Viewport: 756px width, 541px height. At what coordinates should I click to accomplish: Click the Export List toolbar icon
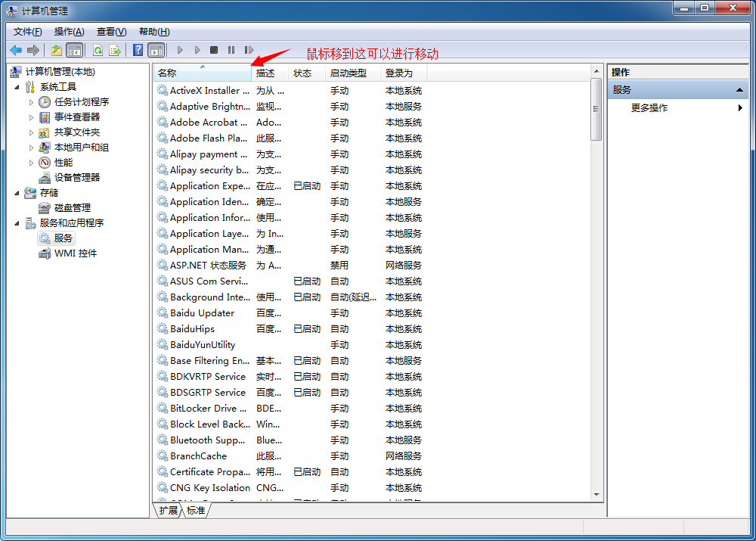pyautogui.click(x=115, y=50)
